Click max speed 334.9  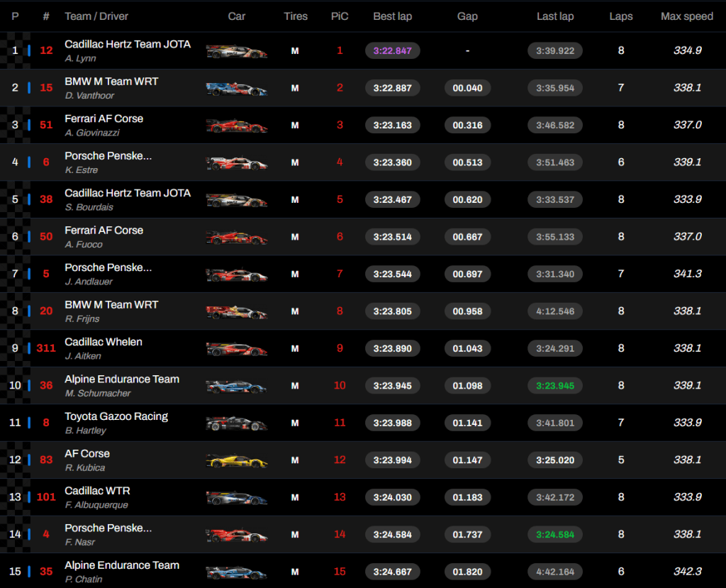(688, 50)
